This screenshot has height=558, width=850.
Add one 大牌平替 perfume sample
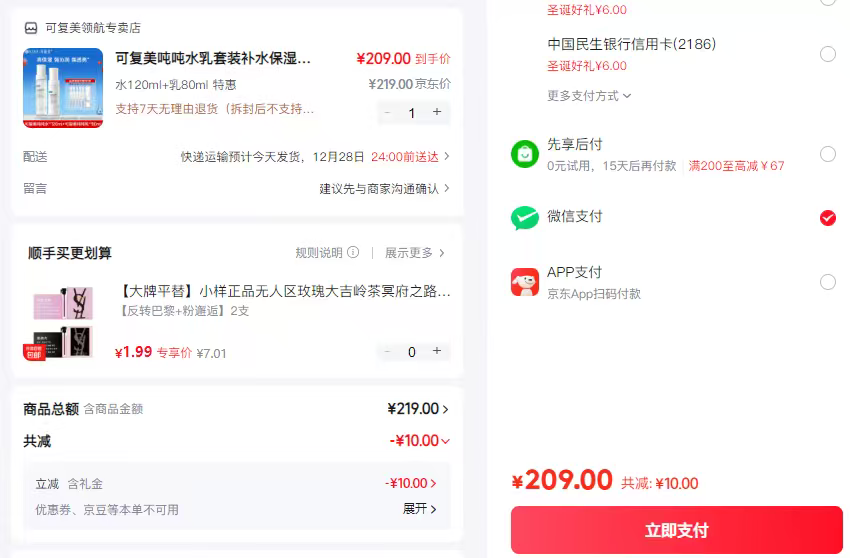pyautogui.click(x=437, y=352)
